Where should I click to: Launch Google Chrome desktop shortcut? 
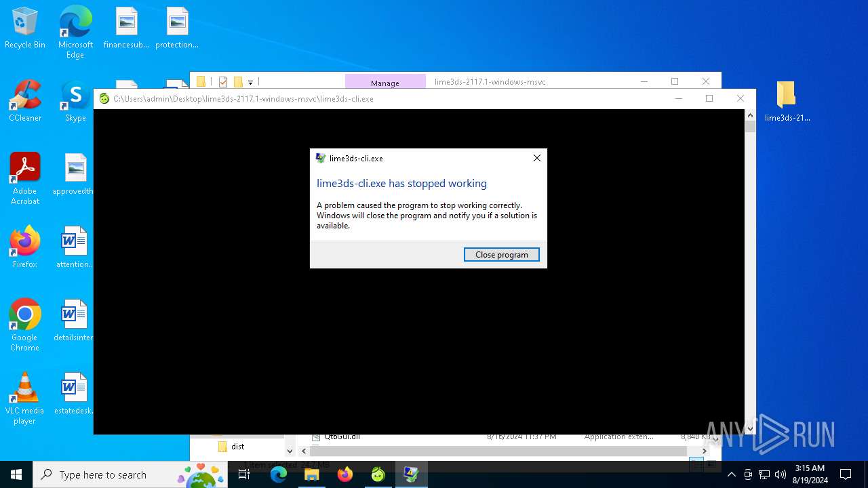coord(25,325)
